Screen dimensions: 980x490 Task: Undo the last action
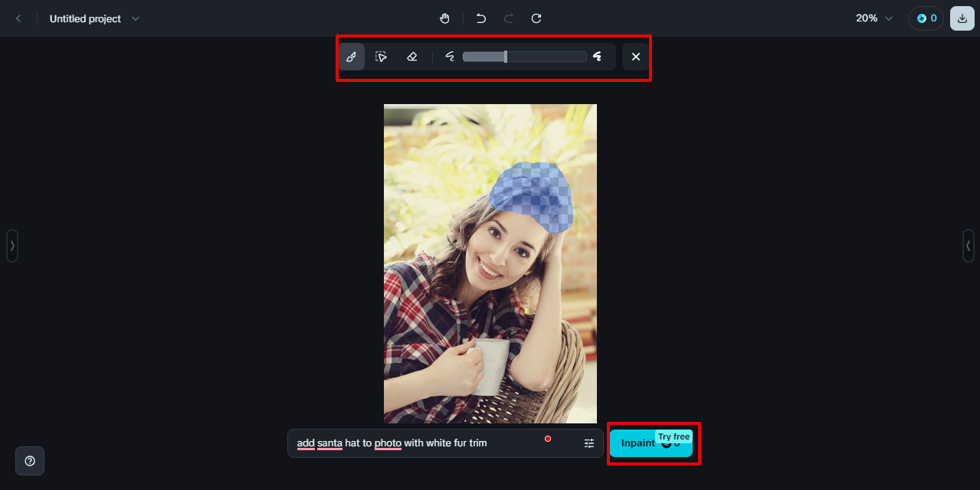point(481,18)
